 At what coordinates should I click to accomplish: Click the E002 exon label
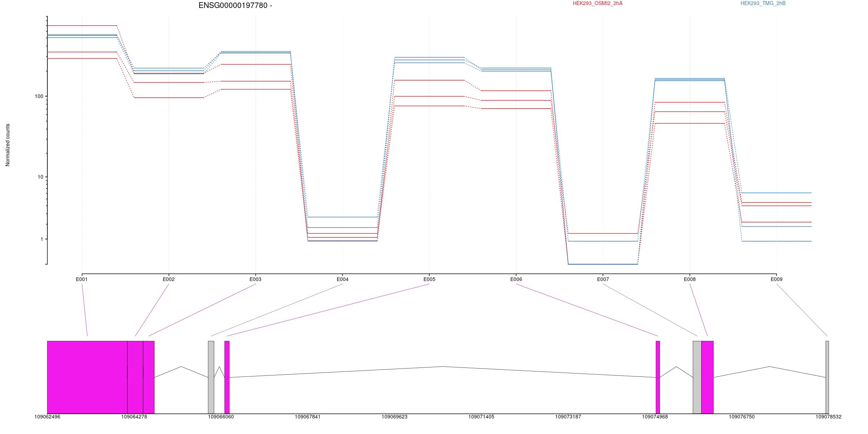click(169, 279)
